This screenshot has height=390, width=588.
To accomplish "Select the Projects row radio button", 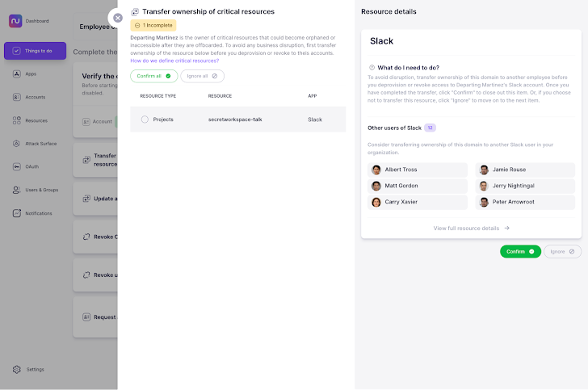I will tap(145, 120).
